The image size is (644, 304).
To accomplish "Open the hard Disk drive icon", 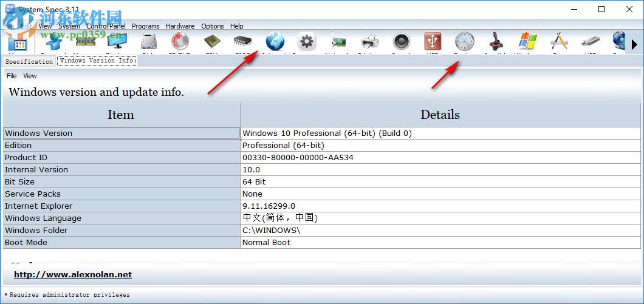I will pyautogui.click(x=149, y=42).
